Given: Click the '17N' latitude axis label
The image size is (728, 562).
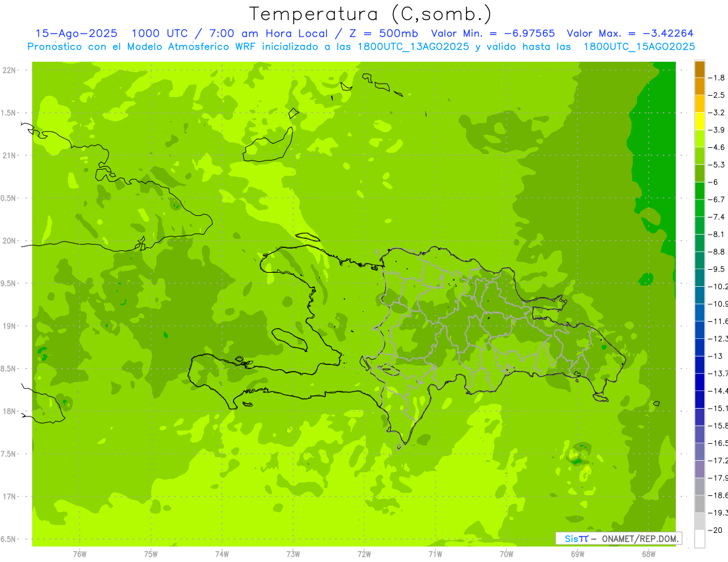Looking at the screenshot, I should coord(9,497).
